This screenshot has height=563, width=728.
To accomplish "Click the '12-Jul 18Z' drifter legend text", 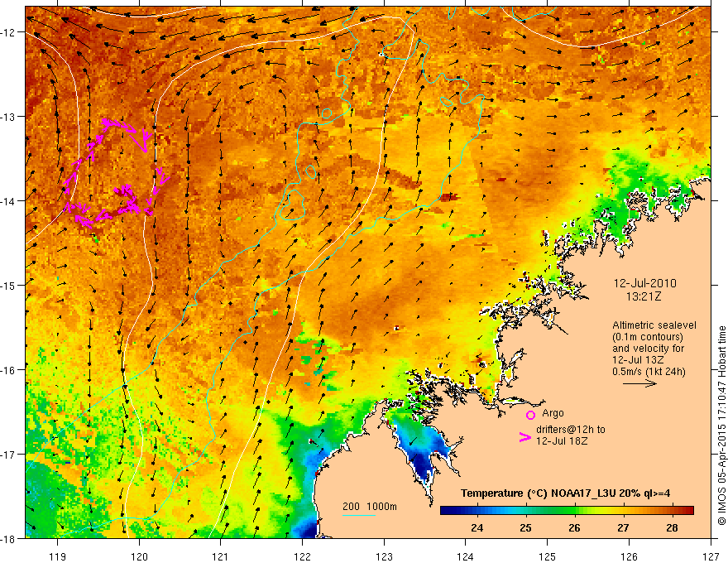I will pos(562,440).
